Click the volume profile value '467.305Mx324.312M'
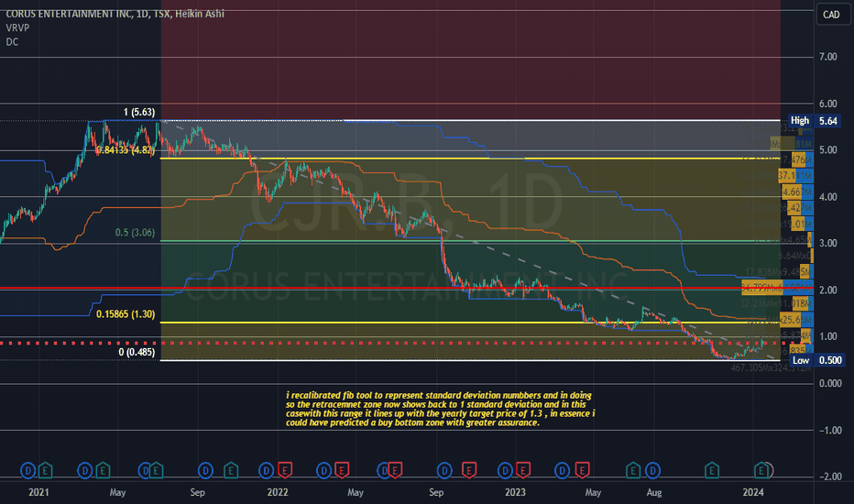The height and width of the screenshot is (504, 854). click(771, 368)
